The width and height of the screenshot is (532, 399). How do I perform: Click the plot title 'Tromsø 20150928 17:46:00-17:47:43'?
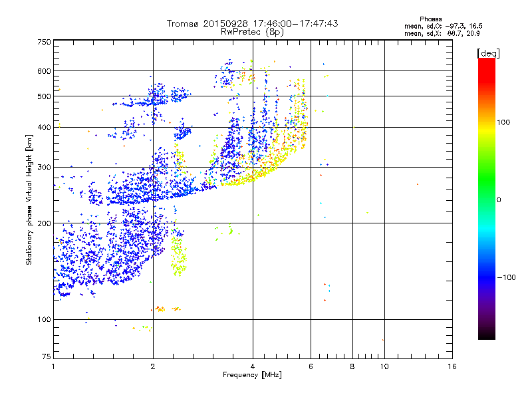[x=252, y=23]
